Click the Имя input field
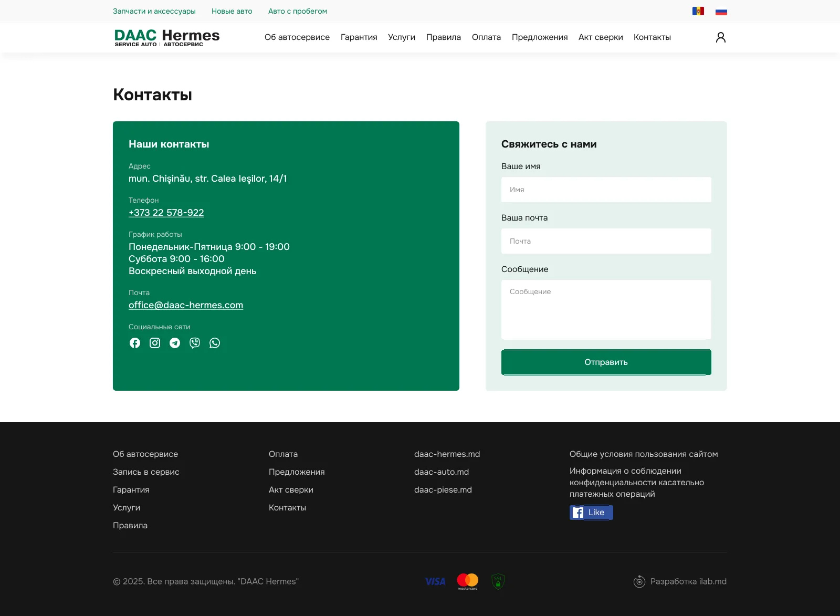This screenshot has width=840, height=616. (x=606, y=190)
